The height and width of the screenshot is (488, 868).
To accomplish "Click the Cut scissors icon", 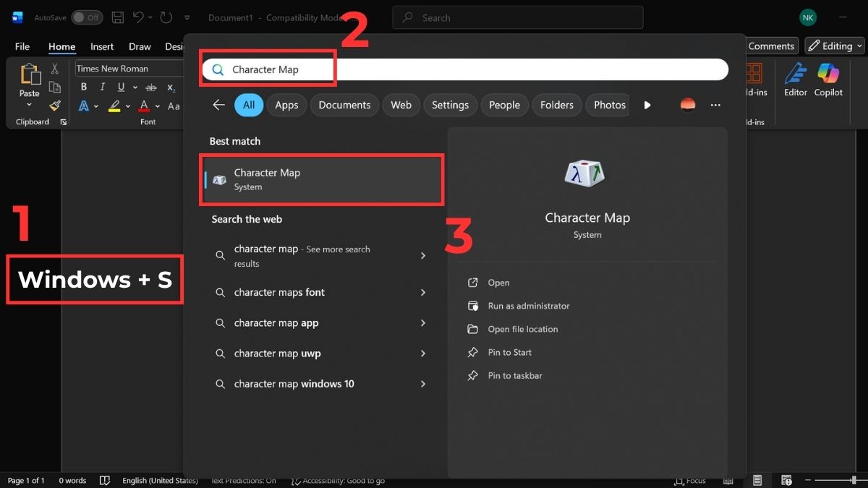I will [x=55, y=69].
